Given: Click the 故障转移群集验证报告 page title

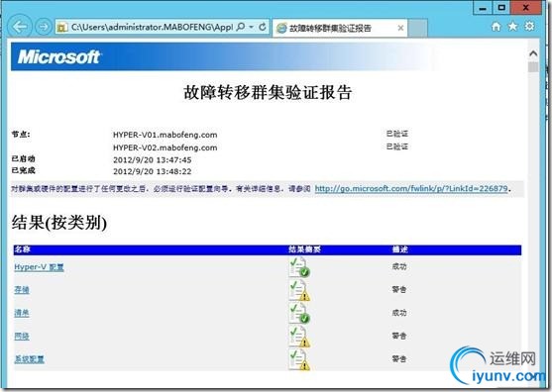Looking at the screenshot, I should [268, 92].
